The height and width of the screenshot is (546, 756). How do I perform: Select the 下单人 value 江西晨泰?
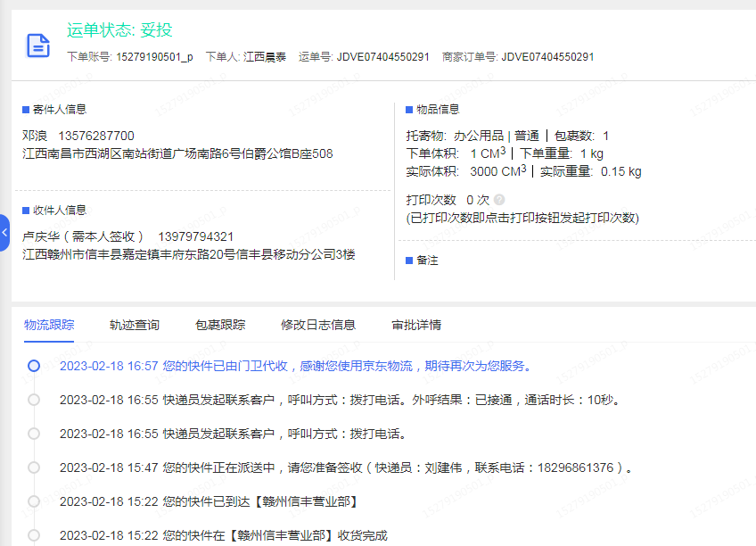(265, 57)
